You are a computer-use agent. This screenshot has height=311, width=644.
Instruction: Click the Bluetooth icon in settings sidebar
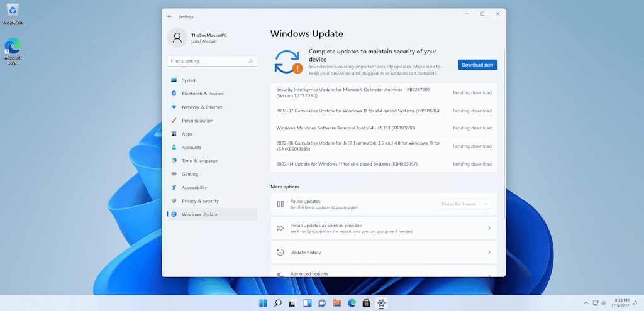click(x=174, y=94)
